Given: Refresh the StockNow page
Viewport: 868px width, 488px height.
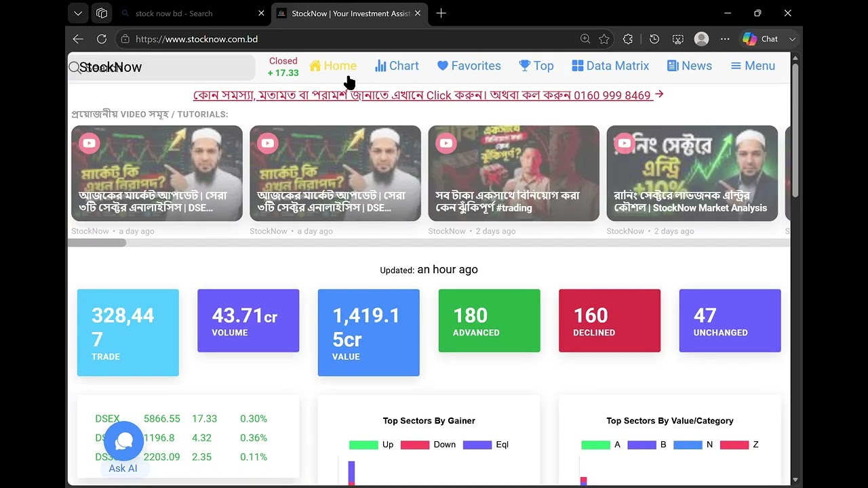Looking at the screenshot, I should (102, 39).
